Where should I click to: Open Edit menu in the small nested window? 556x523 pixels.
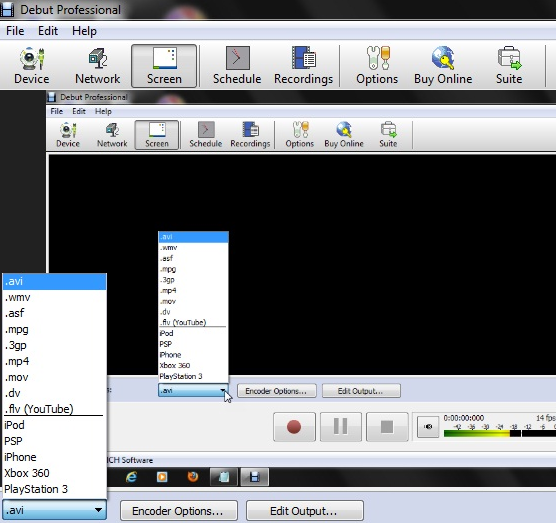point(79,111)
